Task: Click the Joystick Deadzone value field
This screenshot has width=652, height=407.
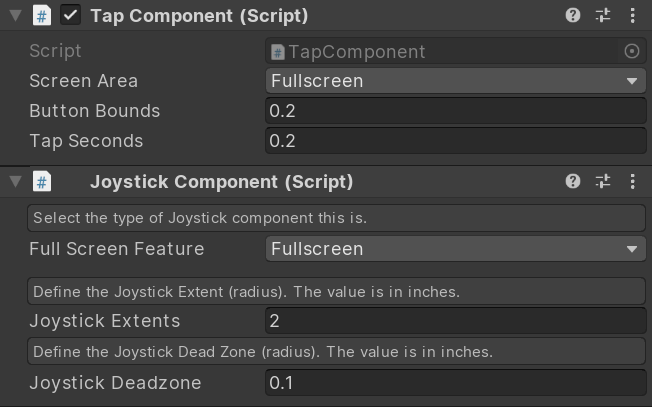Action: [456, 382]
